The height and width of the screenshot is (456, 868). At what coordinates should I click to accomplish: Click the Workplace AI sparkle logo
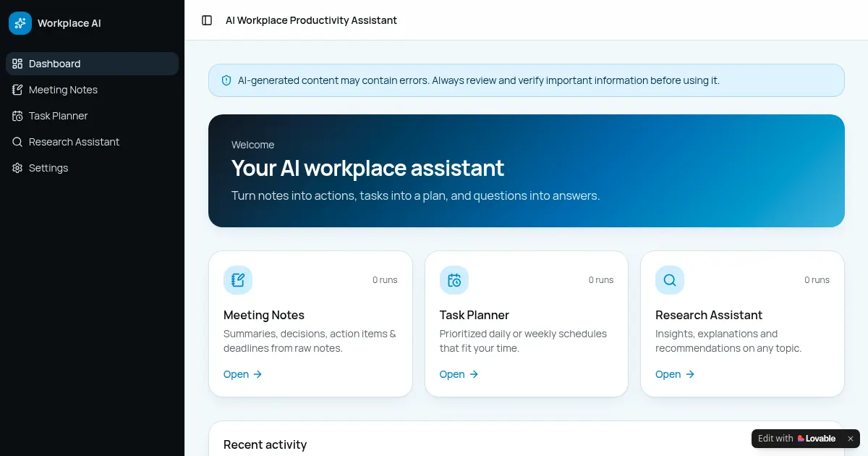(x=20, y=23)
